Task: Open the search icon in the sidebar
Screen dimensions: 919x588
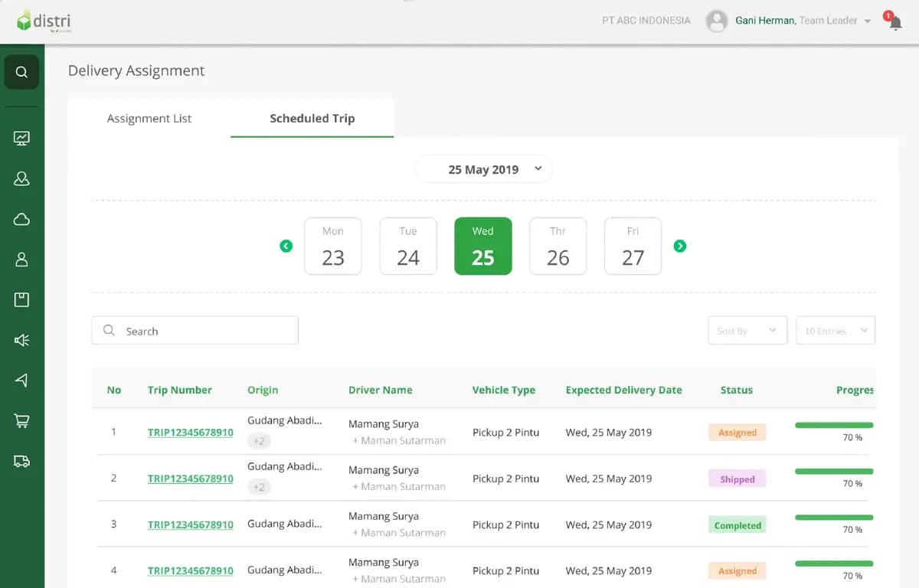Action: [21, 72]
